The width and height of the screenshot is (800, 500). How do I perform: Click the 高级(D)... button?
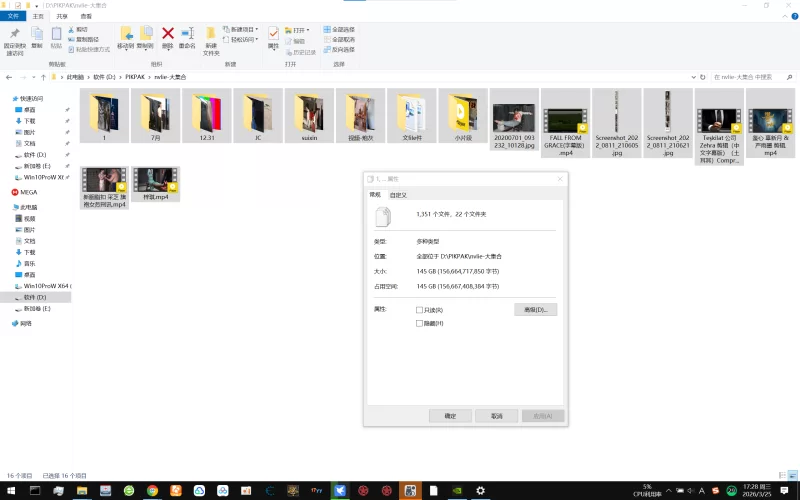535,310
